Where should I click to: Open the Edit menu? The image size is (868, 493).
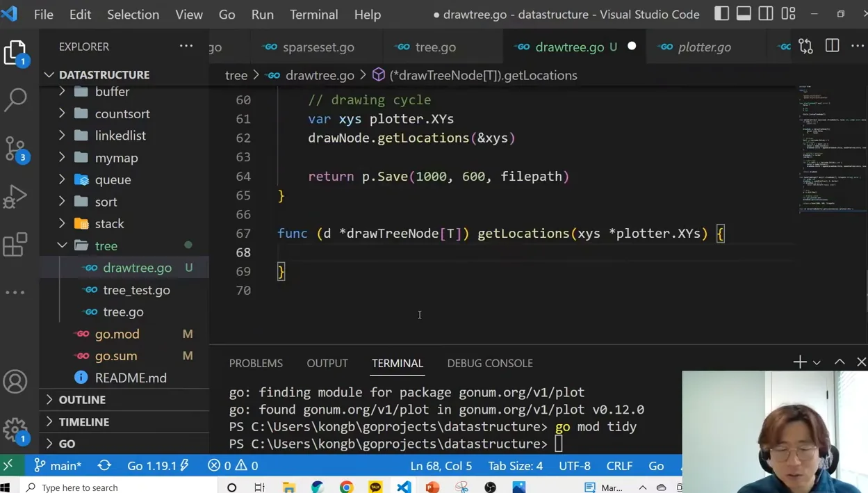coord(81,14)
